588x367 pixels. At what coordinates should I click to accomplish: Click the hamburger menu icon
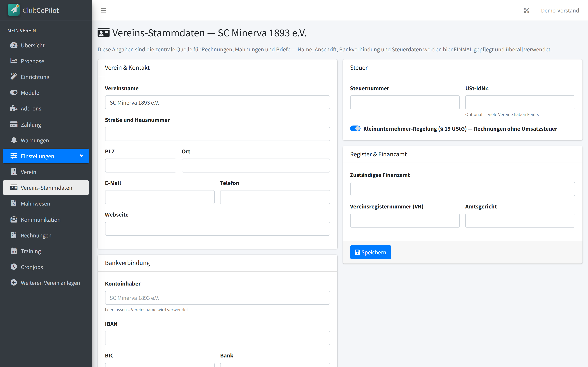(103, 10)
